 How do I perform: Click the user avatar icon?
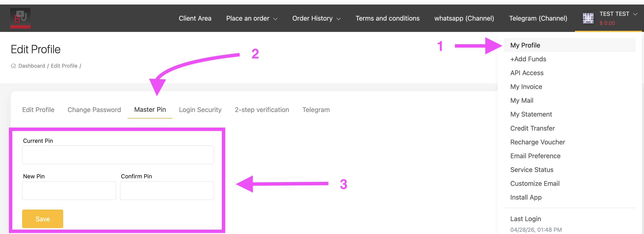point(588,18)
